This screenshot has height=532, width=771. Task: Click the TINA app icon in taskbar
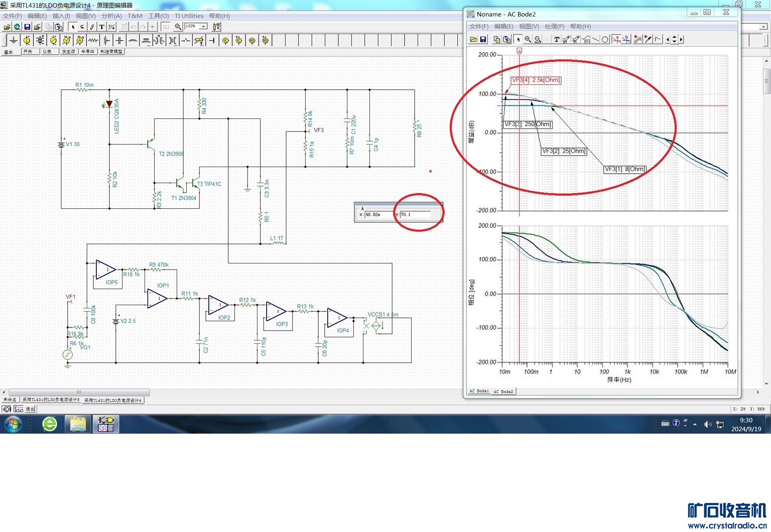tap(106, 424)
